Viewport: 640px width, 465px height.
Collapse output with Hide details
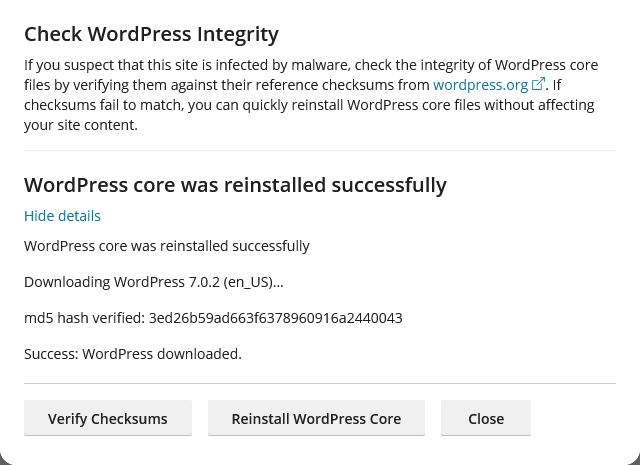point(62,216)
